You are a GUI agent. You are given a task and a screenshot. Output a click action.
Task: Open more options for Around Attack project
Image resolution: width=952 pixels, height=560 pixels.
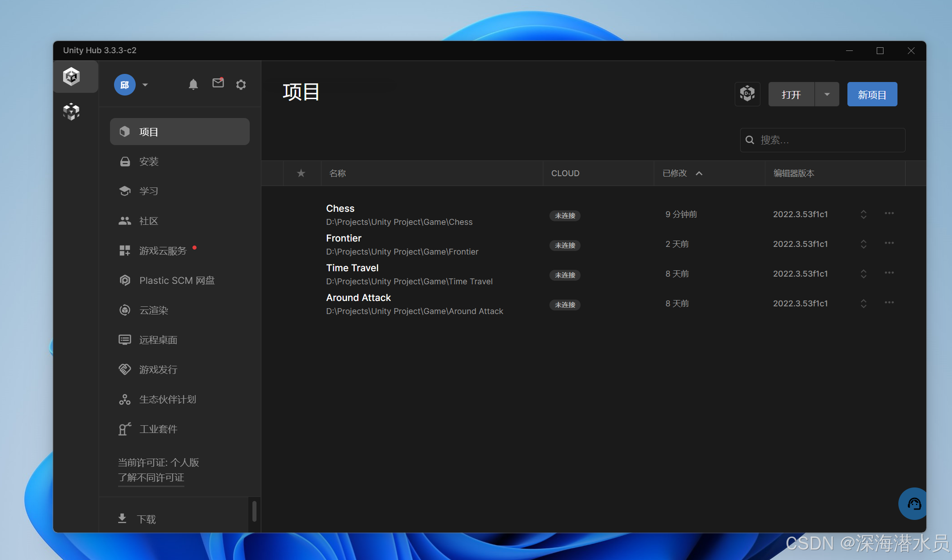(x=889, y=302)
